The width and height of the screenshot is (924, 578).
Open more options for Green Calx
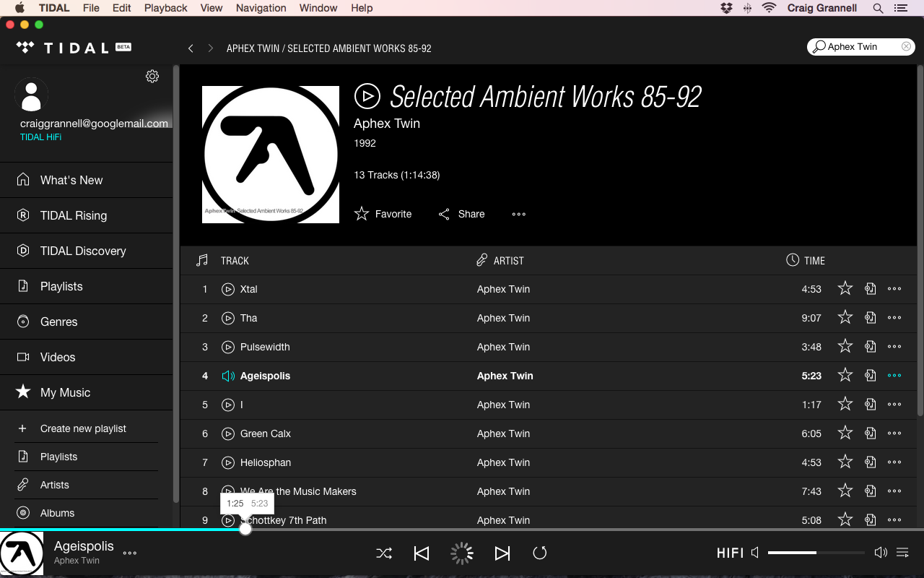[894, 433]
